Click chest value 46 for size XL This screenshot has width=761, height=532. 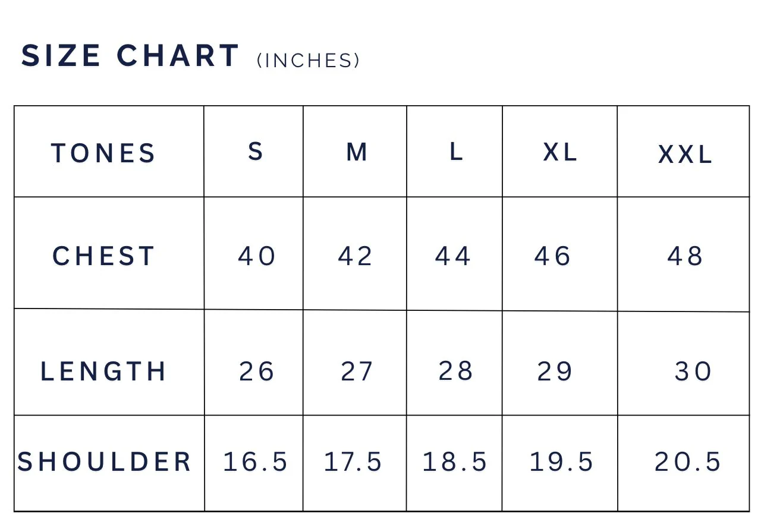(553, 257)
